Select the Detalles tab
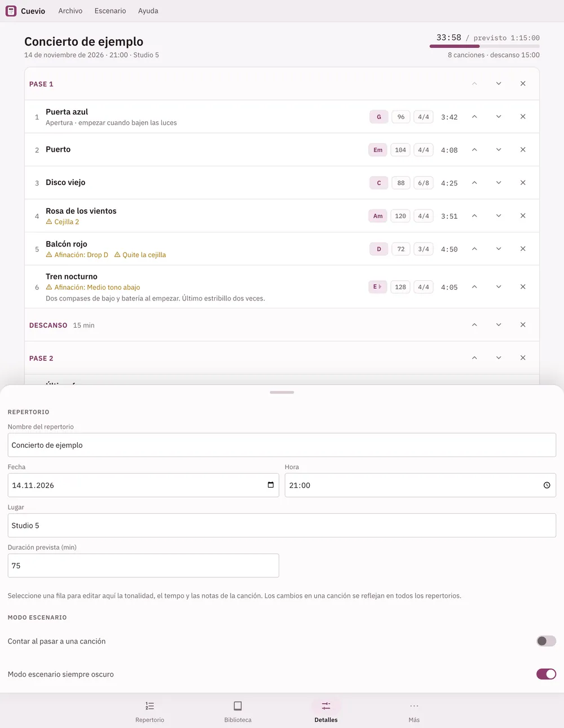Screen dimensions: 564x728 [326, 712]
